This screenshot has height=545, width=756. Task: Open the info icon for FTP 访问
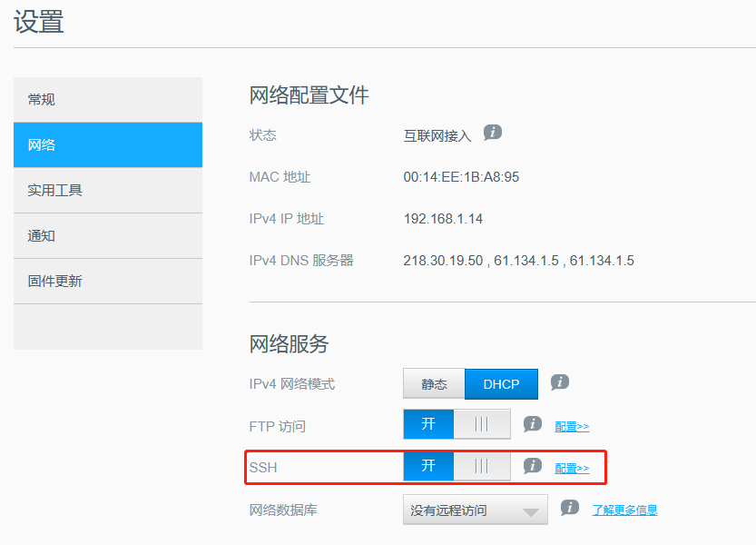coord(533,424)
